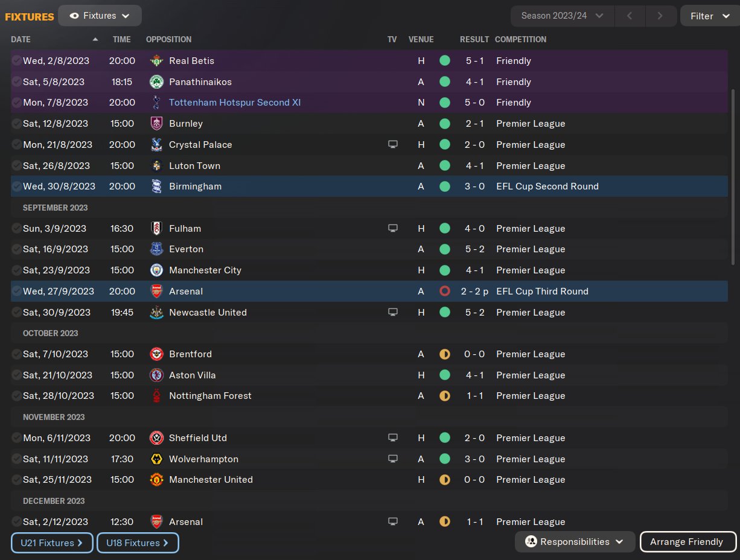Click the Manchester City badge icon

click(x=156, y=270)
